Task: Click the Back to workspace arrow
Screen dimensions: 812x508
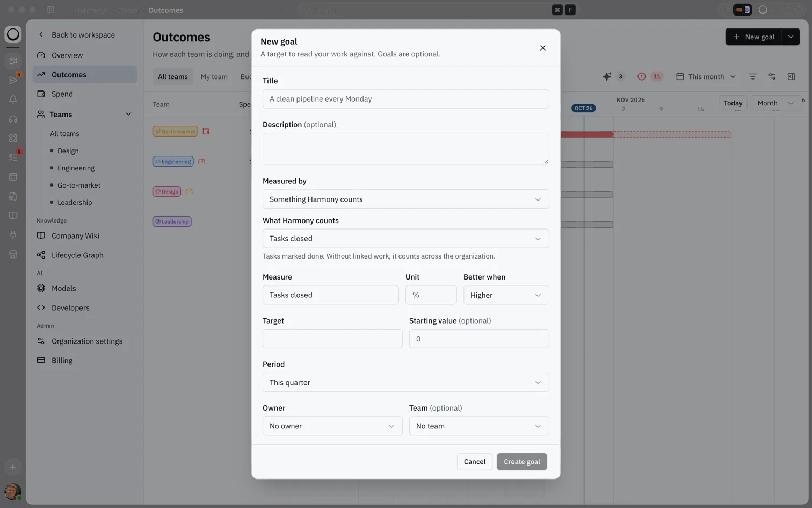Action: (41, 34)
